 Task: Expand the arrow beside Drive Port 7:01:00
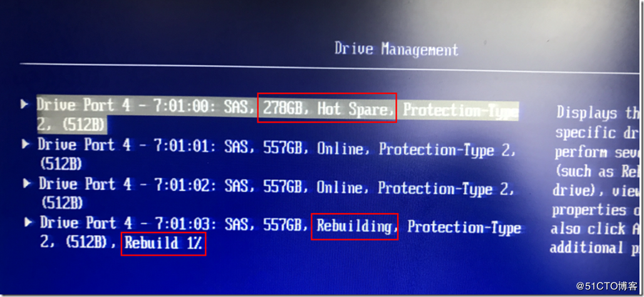click(25, 105)
